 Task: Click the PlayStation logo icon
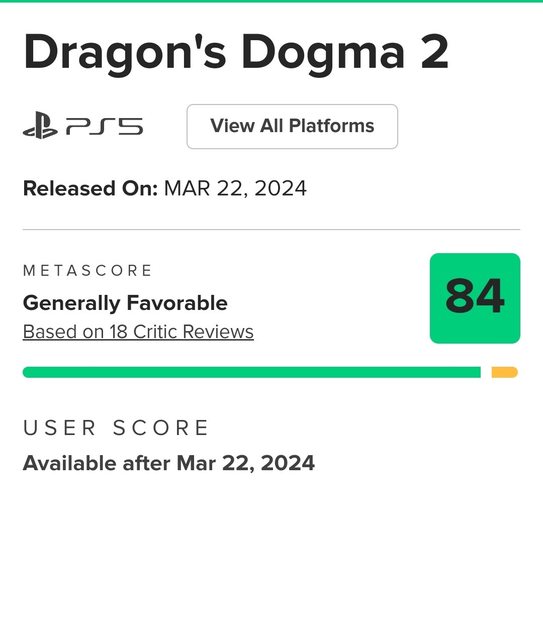click(40, 125)
